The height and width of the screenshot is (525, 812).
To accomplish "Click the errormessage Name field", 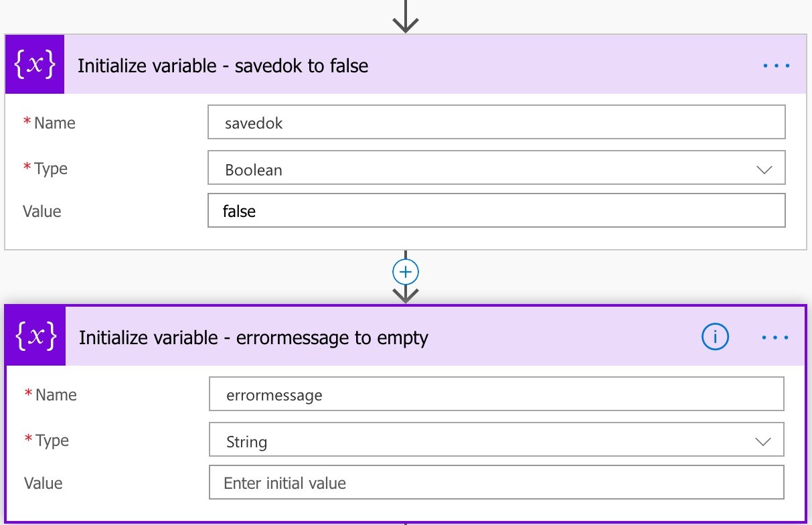I will point(497,394).
